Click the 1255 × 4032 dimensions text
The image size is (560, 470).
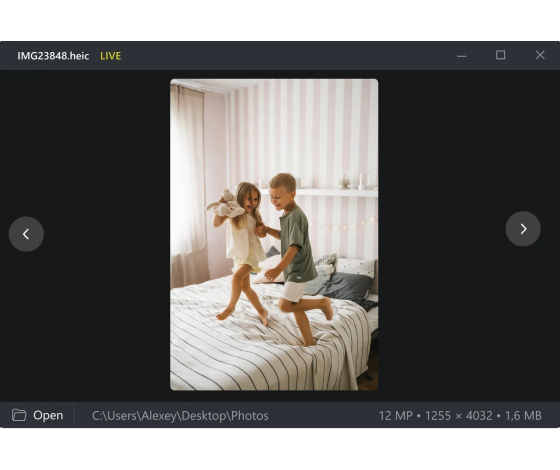[x=459, y=415]
